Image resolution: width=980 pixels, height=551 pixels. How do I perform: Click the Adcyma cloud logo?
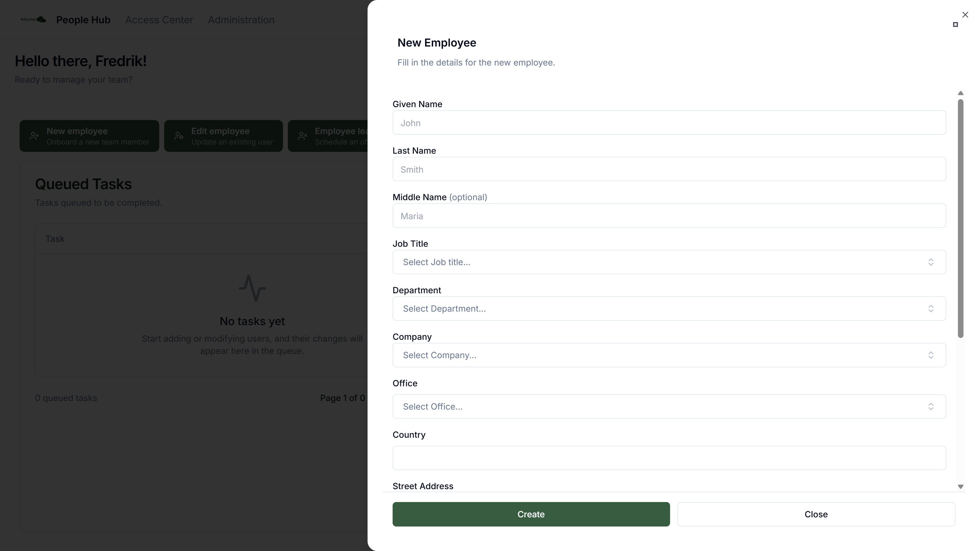(33, 19)
